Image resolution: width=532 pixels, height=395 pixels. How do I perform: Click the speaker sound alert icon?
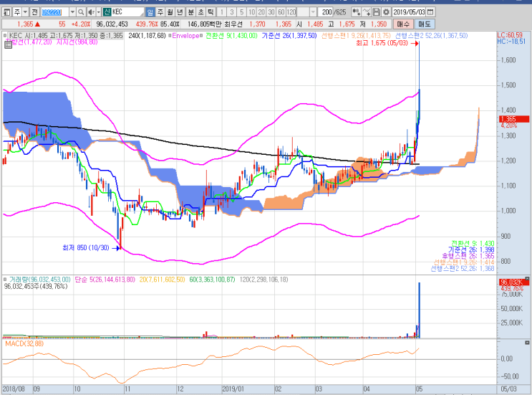point(91,12)
